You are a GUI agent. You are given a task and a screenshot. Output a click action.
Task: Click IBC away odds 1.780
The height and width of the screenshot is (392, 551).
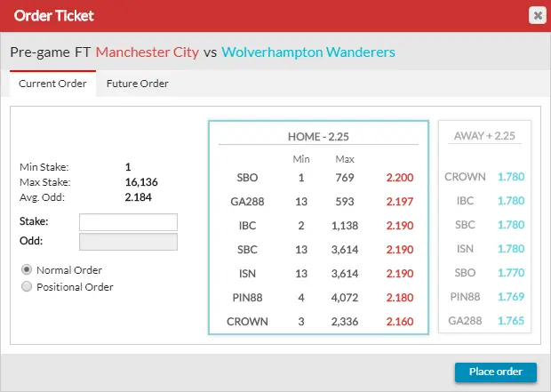tap(511, 201)
